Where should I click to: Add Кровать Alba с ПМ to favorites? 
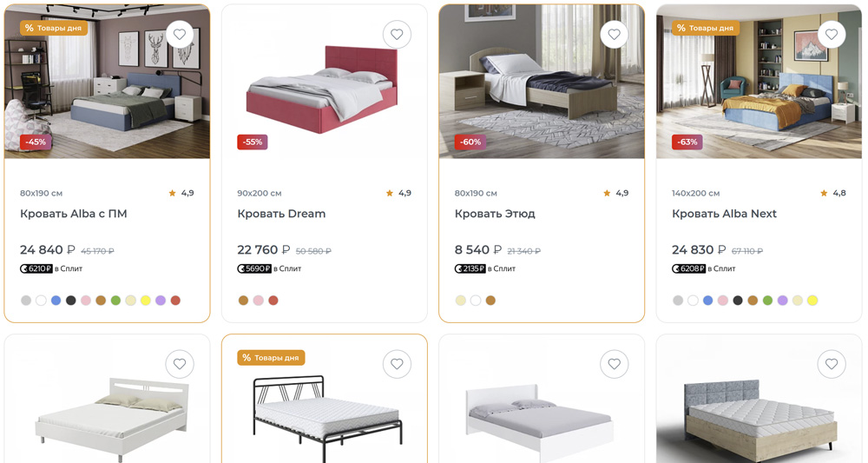tap(180, 35)
